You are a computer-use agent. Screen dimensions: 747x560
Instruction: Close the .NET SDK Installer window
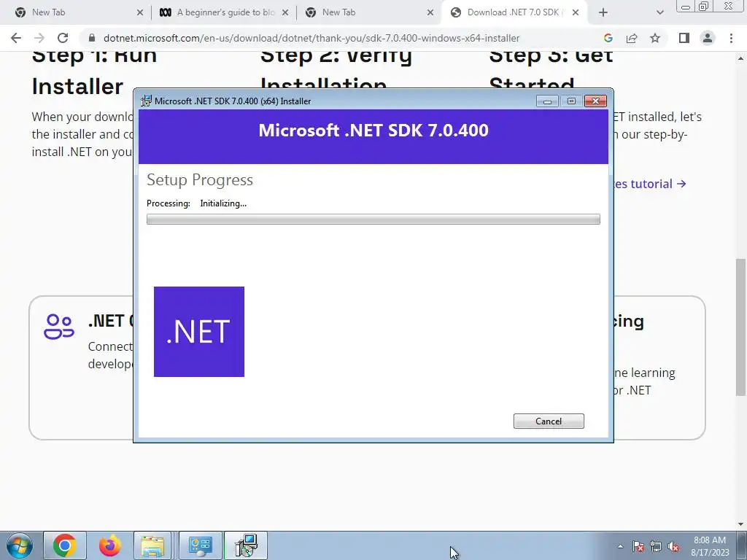pos(595,101)
